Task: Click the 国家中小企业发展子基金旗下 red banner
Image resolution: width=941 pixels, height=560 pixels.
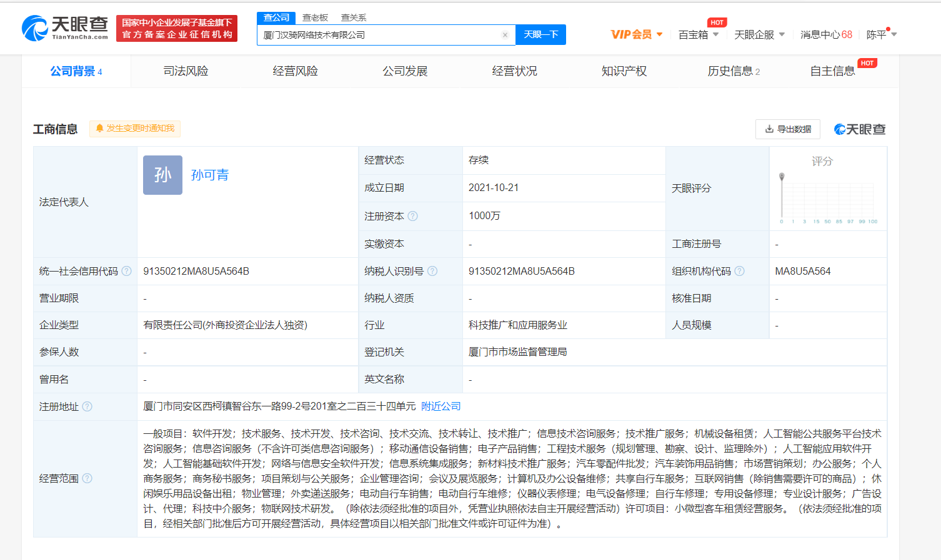Action: tap(177, 29)
